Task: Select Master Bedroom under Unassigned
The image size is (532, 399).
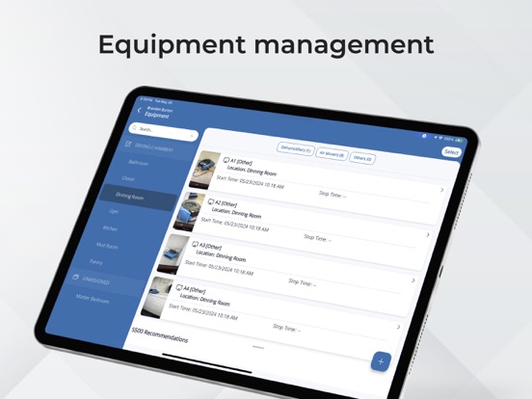Action: [x=92, y=299]
